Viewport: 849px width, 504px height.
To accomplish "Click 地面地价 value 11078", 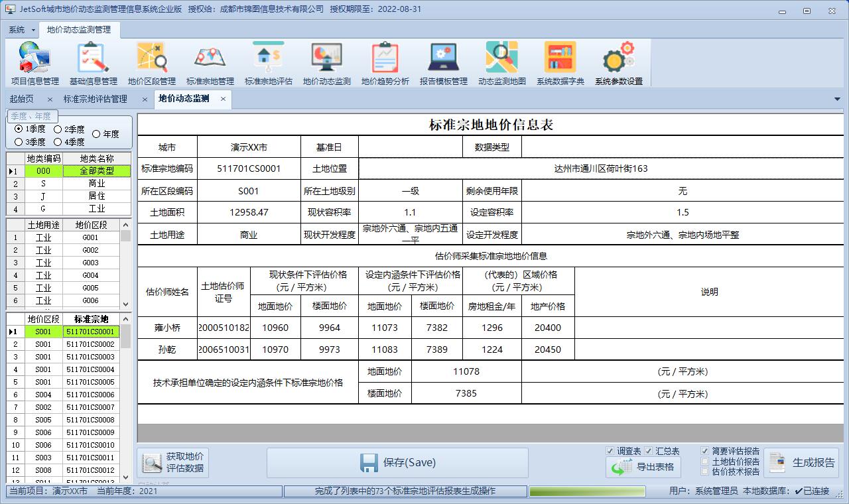I will (x=466, y=371).
